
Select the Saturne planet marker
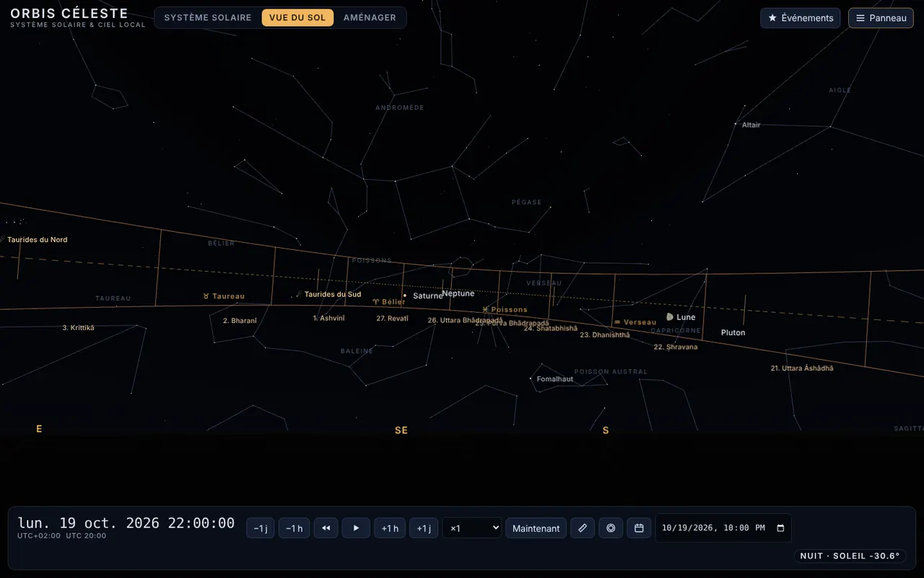(x=405, y=295)
